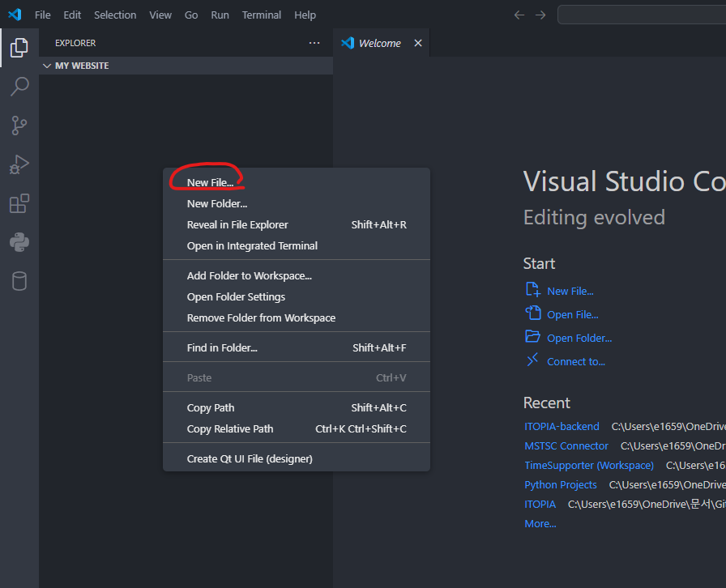The height and width of the screenshot is (588, 726).
Task: Click the Open Folder... link
Action: (579, 339)
